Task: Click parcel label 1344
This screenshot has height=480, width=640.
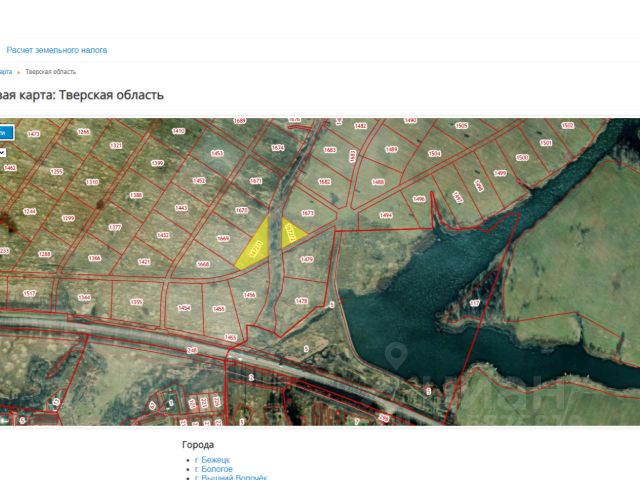Action: 84,298
